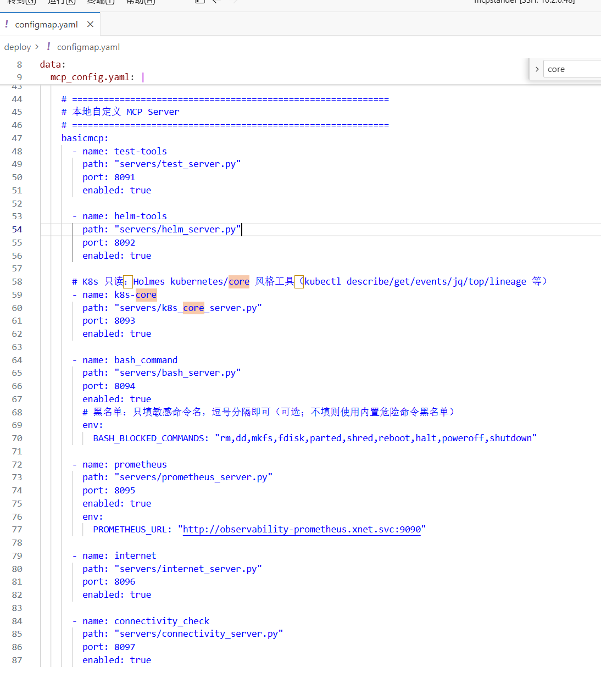601x700 pixels.
Task: Click the highlighted core in kubernetes/core comment
Action: point(239,281)
